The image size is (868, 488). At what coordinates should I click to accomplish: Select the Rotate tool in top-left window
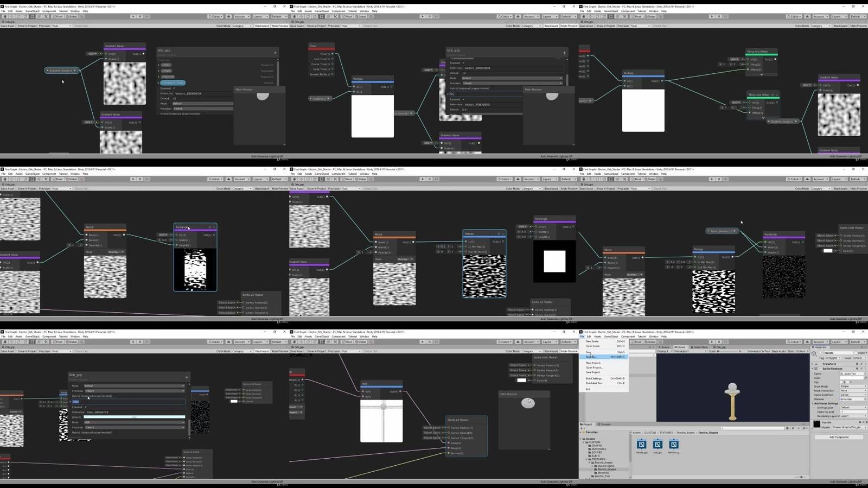18,16
